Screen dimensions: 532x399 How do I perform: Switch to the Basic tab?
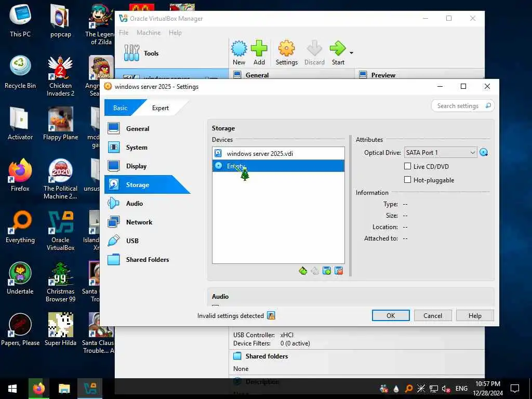pos(120,108)
